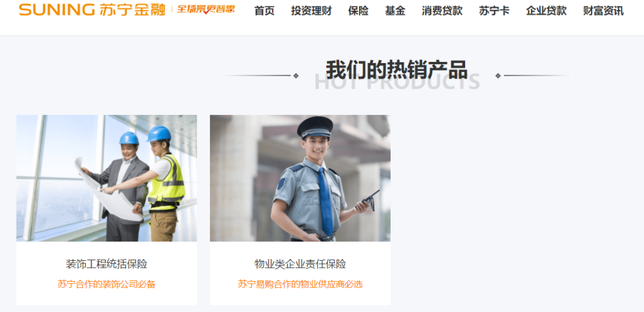Open 物业类企业责任保险 product title
This screenshot has width=644, height=312.
pos(300,264)
